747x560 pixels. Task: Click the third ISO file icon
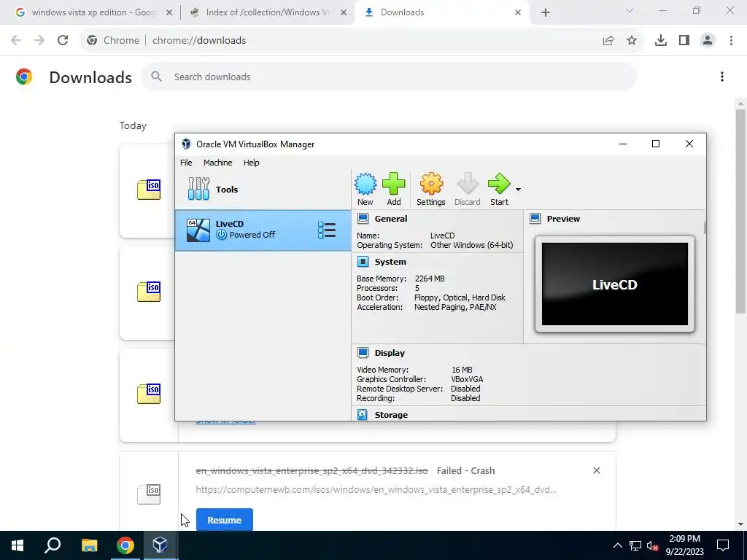coord(149,394)
